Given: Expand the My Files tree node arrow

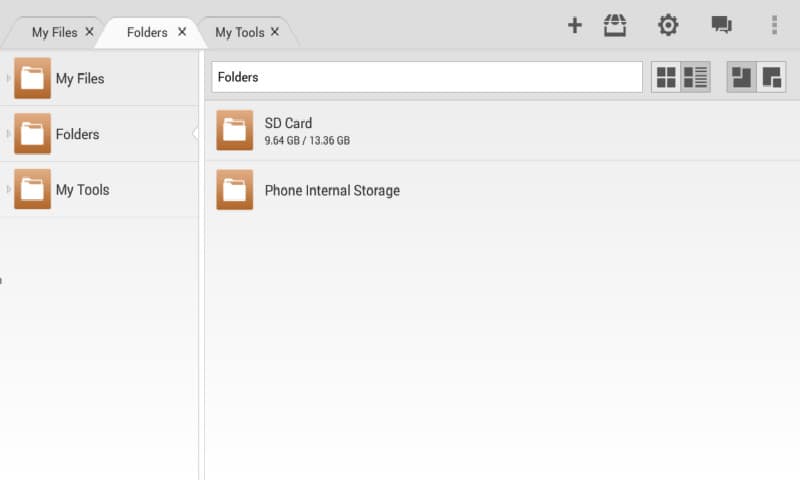Looking at the screenshot, I should point(8,78).
